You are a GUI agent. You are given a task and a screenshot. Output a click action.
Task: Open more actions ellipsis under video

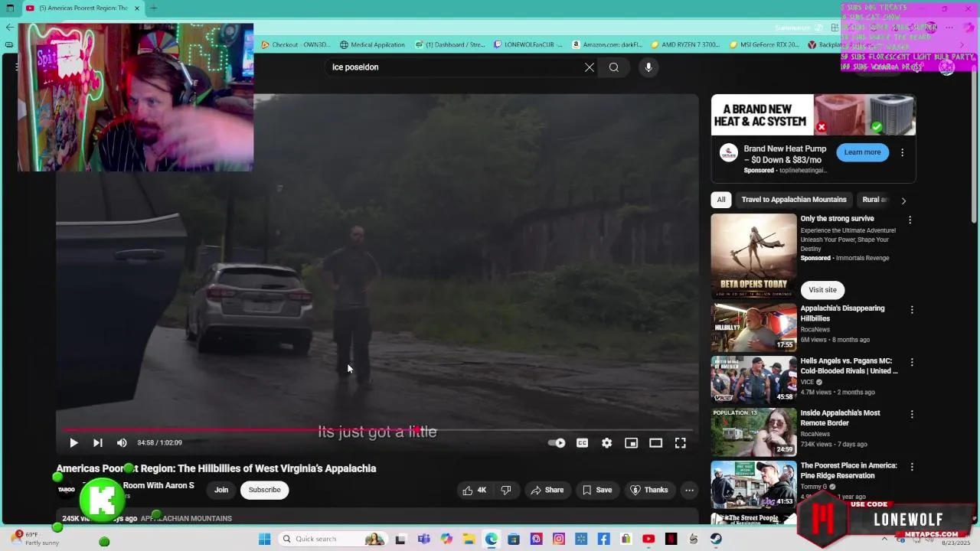click(689, 490)
